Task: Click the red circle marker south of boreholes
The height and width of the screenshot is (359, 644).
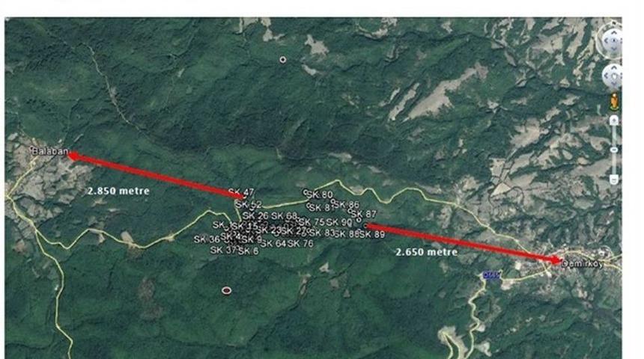Action: (x=226, y=290)
